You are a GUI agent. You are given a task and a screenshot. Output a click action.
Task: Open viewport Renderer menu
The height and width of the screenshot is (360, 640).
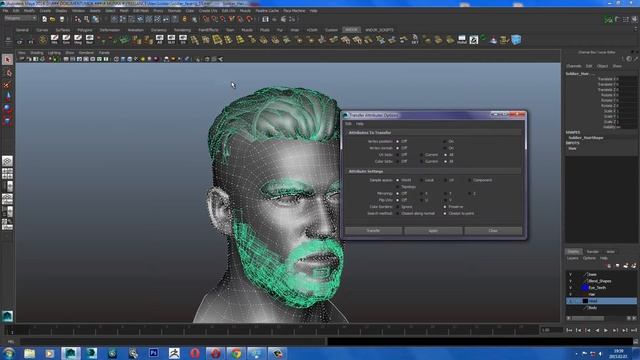[86, 53]
